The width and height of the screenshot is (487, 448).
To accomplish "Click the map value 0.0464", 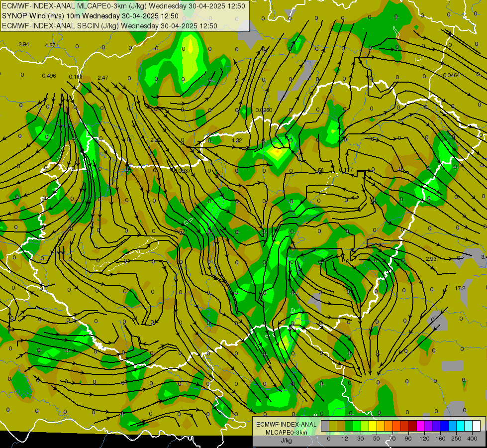I will pyautogui.click(x=451, y=75).
